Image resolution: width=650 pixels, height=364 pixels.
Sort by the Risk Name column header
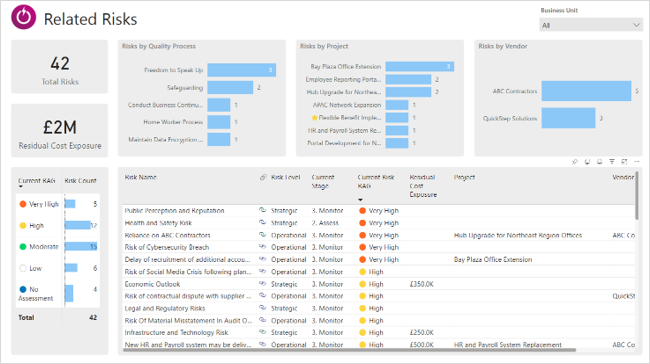tap(141, 177)
